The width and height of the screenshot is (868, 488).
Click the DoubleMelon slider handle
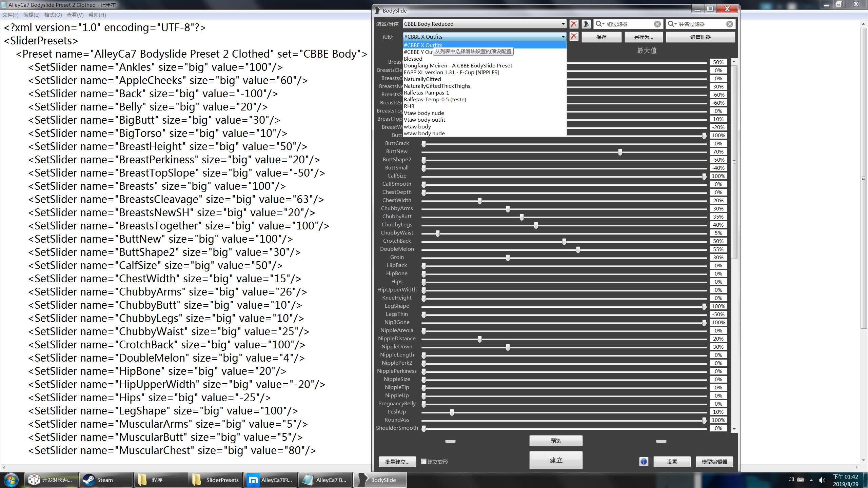pyautogui.click(x=578, y=250)
